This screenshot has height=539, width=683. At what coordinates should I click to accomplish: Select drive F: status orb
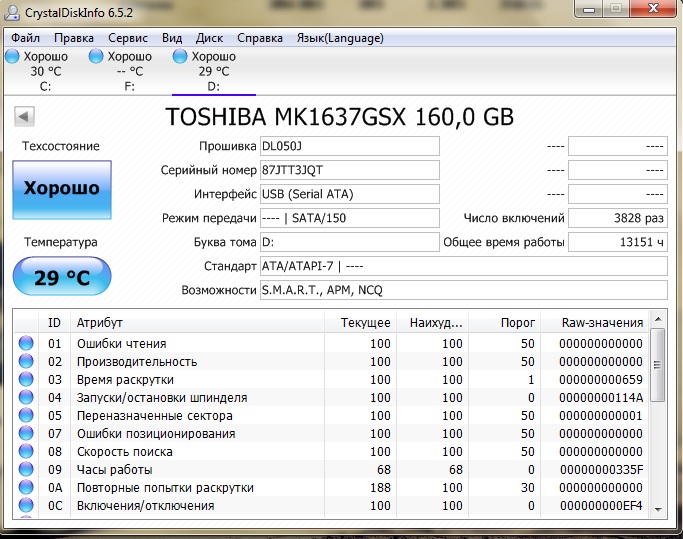pyautogui.click(x=96, y=57)
